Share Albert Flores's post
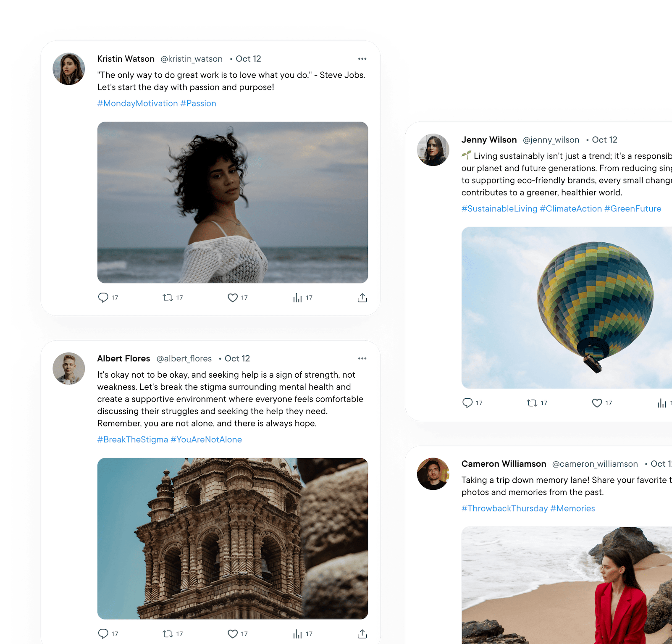This screenshot has height=644, width=672. pyautogui.click(x=362, y=633)
